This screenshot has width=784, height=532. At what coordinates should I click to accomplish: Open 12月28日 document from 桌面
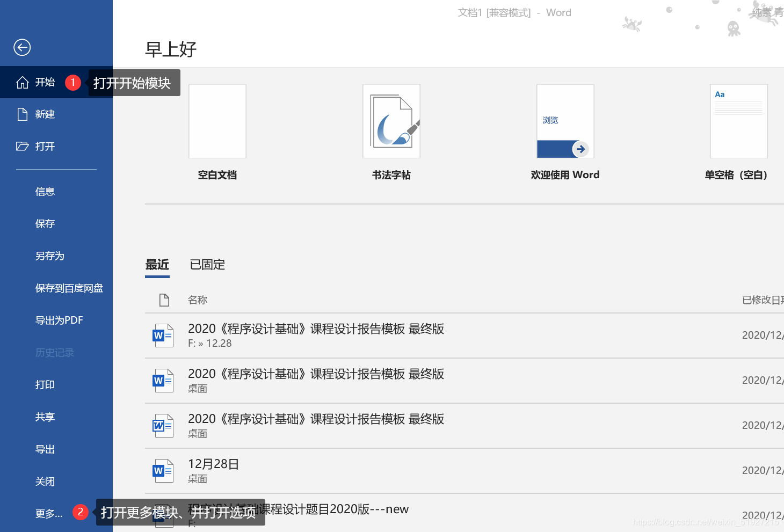point(464,471)
